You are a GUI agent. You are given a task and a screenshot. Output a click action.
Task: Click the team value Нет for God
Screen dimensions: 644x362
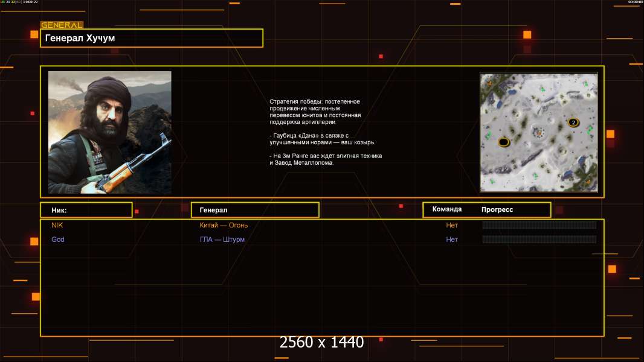point(452,240)
